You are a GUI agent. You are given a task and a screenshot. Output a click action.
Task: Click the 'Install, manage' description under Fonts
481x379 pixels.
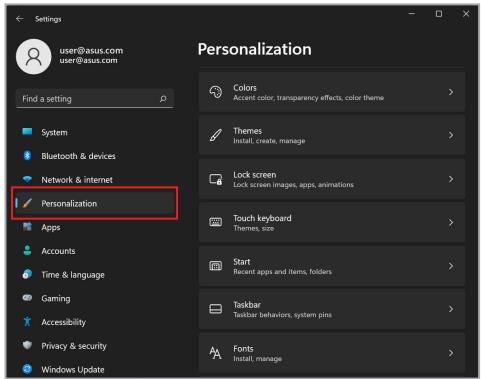[x=257, y=359]
